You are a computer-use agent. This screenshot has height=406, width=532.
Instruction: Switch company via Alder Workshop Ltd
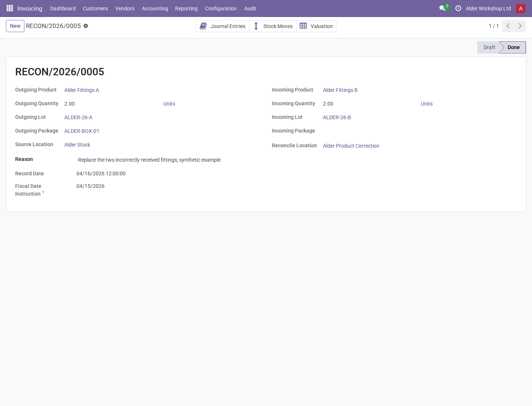(x=488, y=8)
